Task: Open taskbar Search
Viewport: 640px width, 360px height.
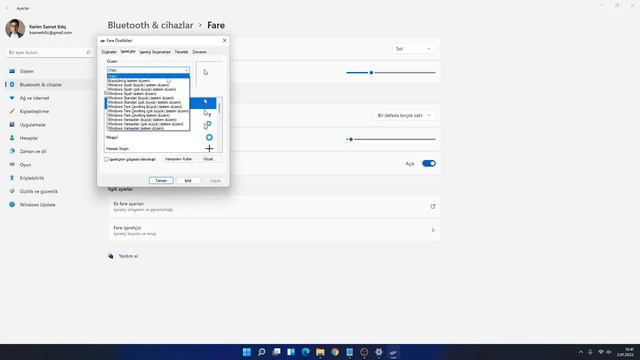Action: coord(261,352)
